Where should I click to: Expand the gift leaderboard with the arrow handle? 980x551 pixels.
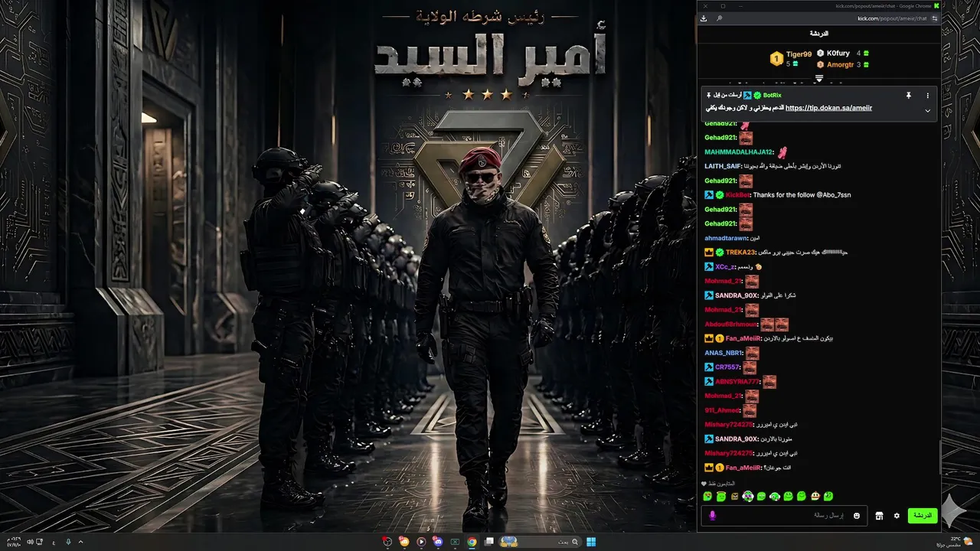[x=819, y=78]
